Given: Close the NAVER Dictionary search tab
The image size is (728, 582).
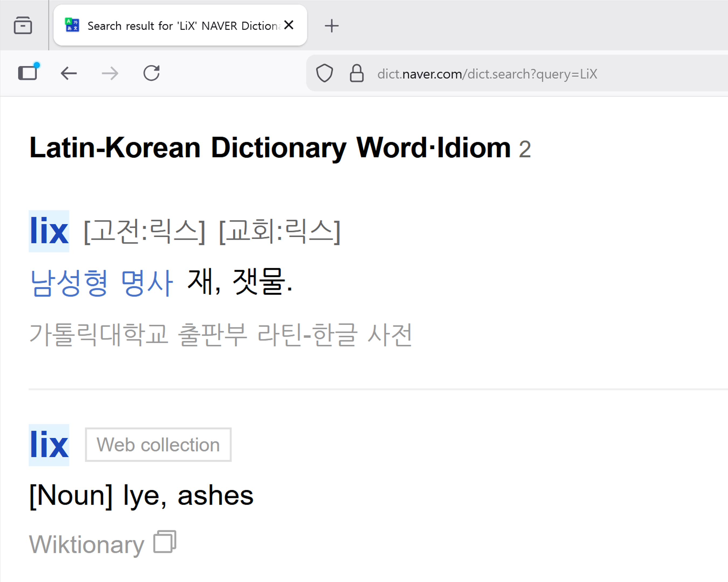Looking at the screenshot, I should pyautogui.click(x=289, y=25).
